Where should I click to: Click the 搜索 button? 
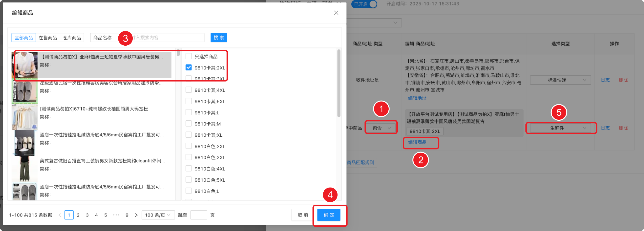[x=218, y=38]
